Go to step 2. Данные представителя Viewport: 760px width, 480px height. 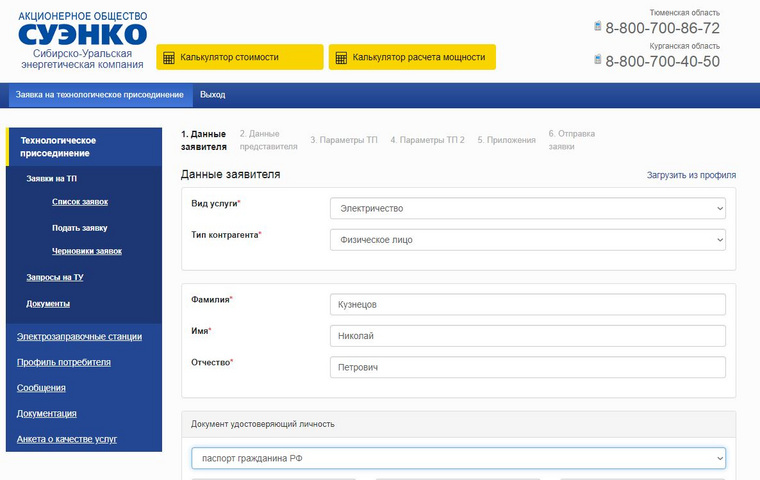coord(269,140)
